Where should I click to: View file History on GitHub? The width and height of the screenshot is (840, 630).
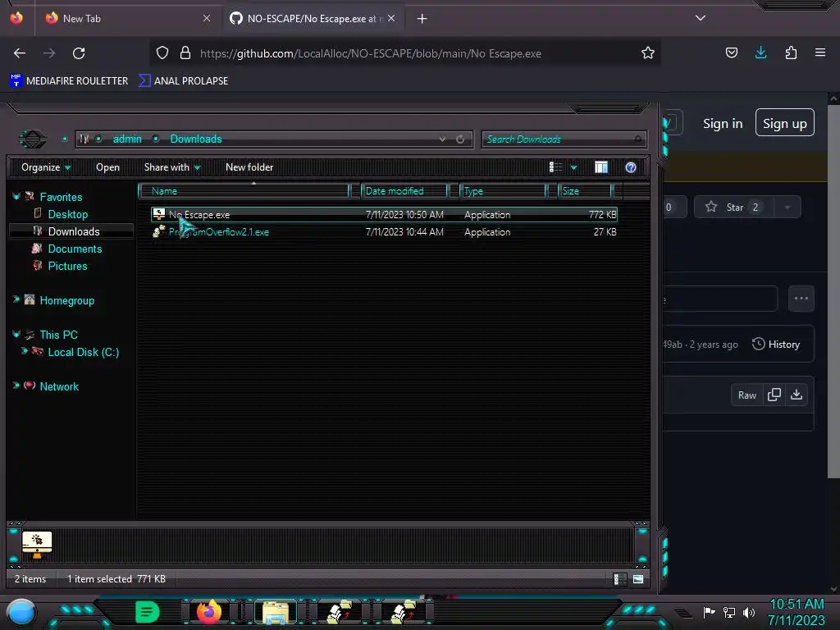pyautogui.click(x=776, y=345)
